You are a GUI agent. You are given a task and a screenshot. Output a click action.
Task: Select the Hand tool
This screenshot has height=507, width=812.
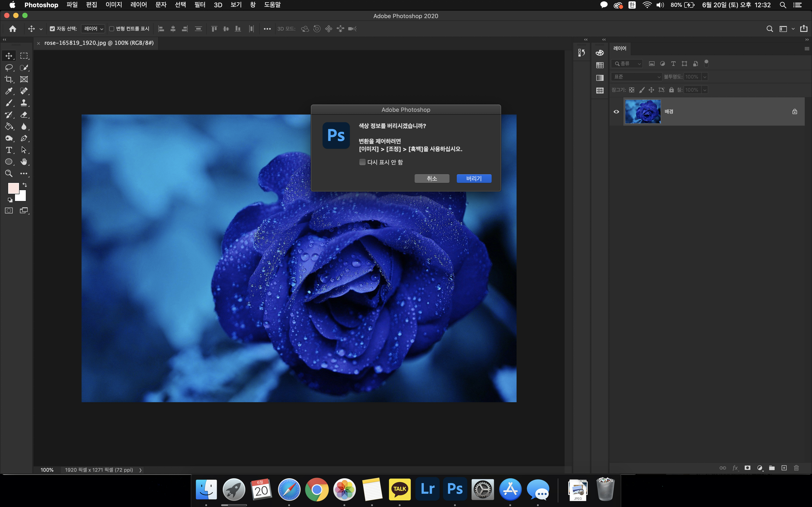(x=24, y=162)
